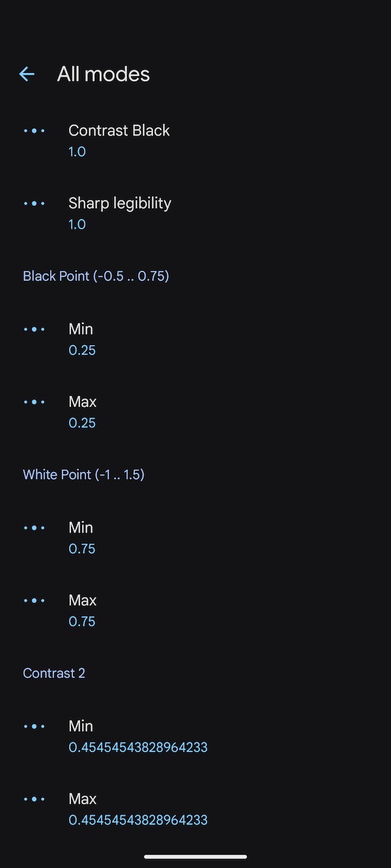Screen dimensions: 391x868
Task: Tap the dotted icon beside Contrast 2 Min
Action: point(35,726)
